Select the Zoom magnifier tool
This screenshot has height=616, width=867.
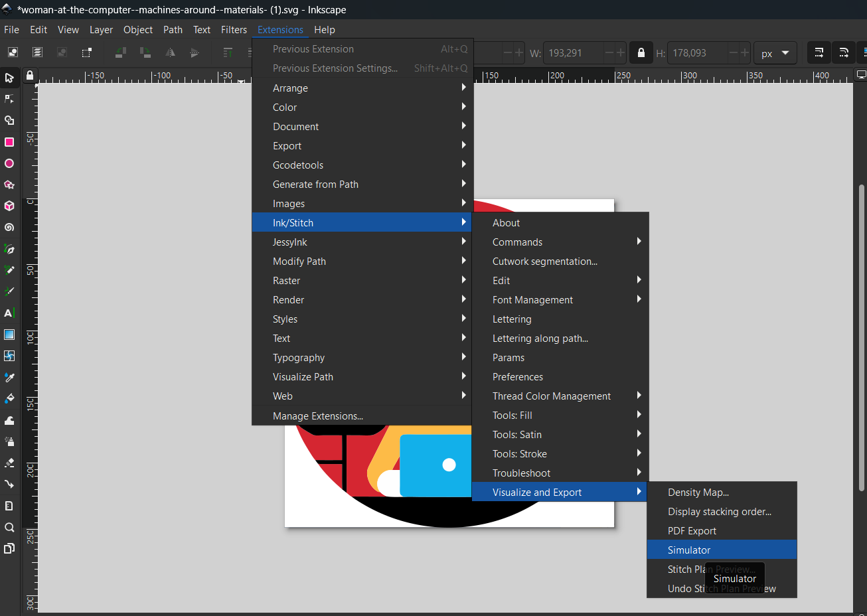(x=9, y=527)
